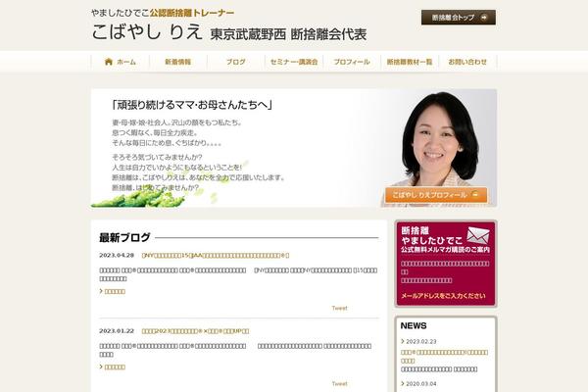The width and height of the screenshot is (588, 392).
Task: Click the home icon in navigation
Action: point(109,62)
